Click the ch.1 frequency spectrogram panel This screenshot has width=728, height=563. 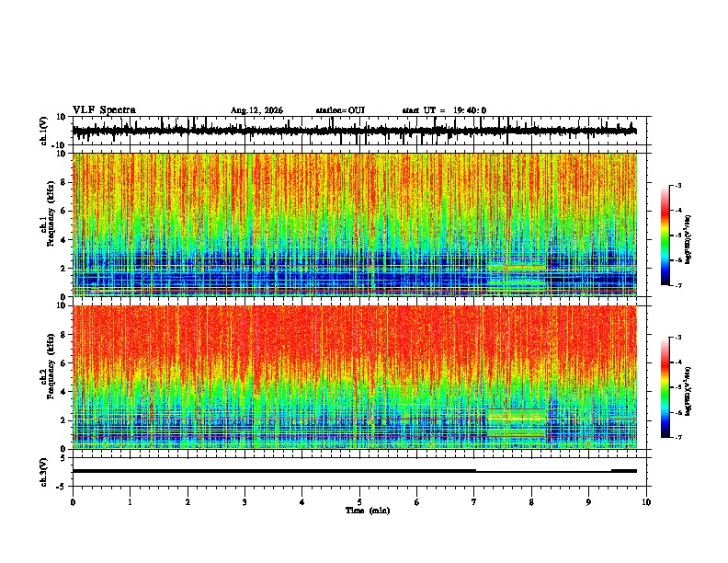(355, 224)
